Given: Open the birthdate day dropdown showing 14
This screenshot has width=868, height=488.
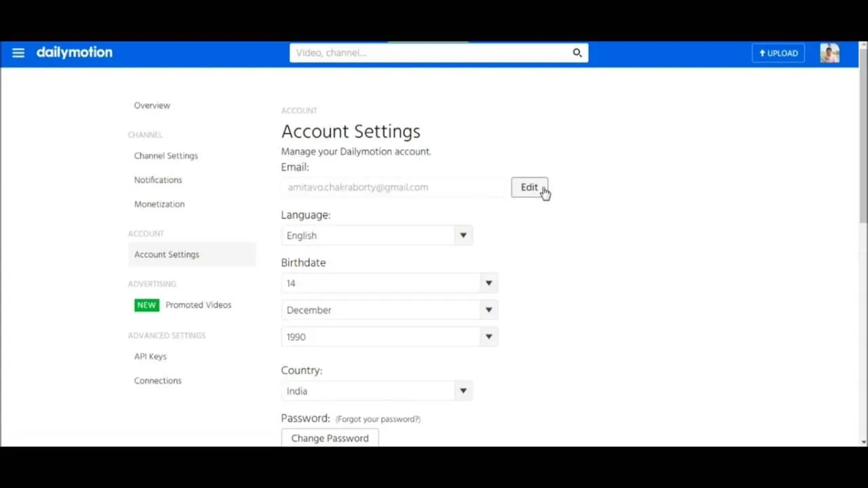Looking at the screenshot, I should [390, 283].
